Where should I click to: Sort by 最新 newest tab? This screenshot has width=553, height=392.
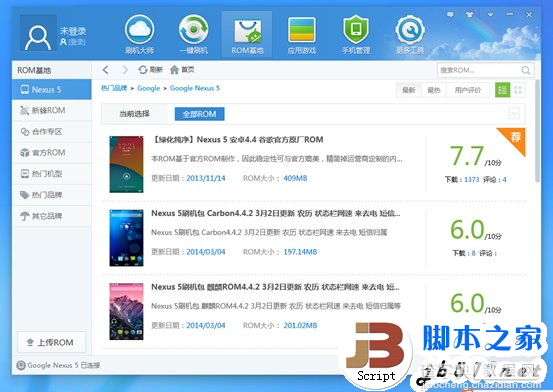click(409, 90)
